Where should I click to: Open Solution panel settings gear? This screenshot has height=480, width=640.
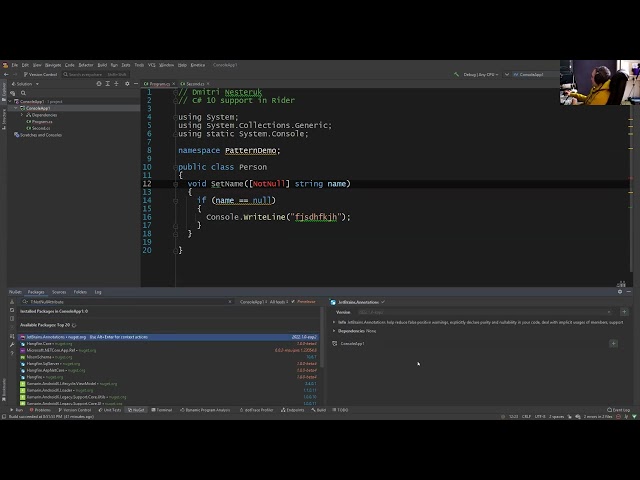point(127,84)
